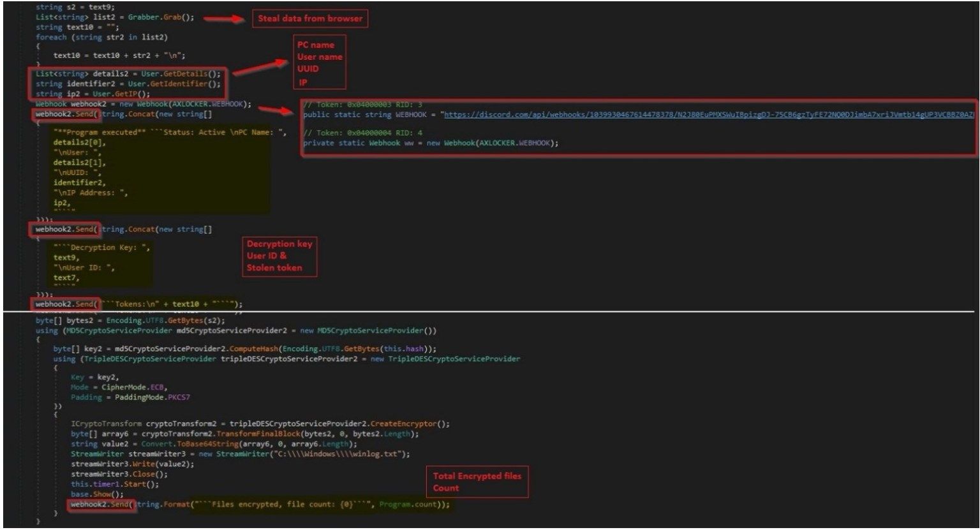
Task: Click the "details2[0]," array entry
Action: click(77, 143)
